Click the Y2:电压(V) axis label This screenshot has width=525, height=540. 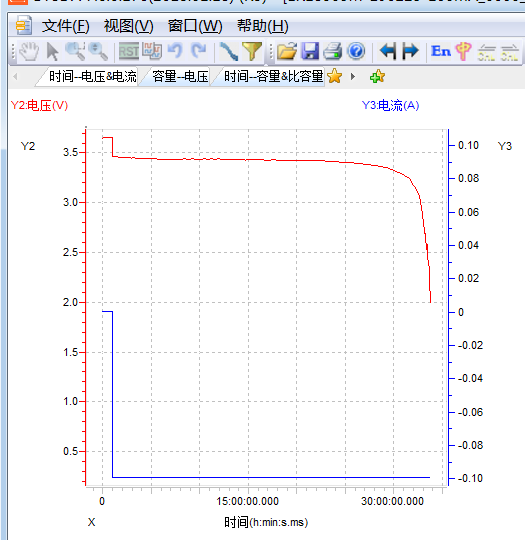(39, 105)
